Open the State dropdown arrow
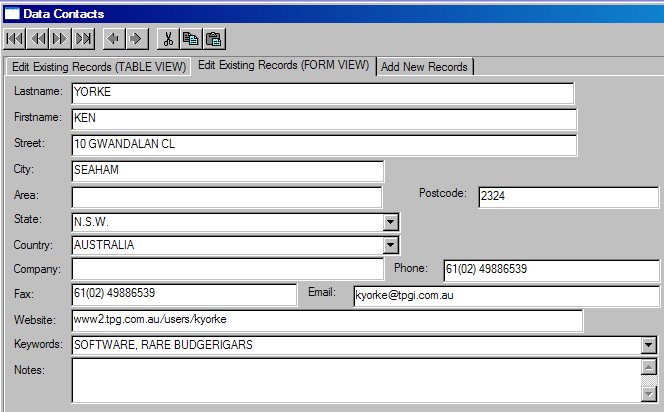664x412 pixels. pos(390,222)
